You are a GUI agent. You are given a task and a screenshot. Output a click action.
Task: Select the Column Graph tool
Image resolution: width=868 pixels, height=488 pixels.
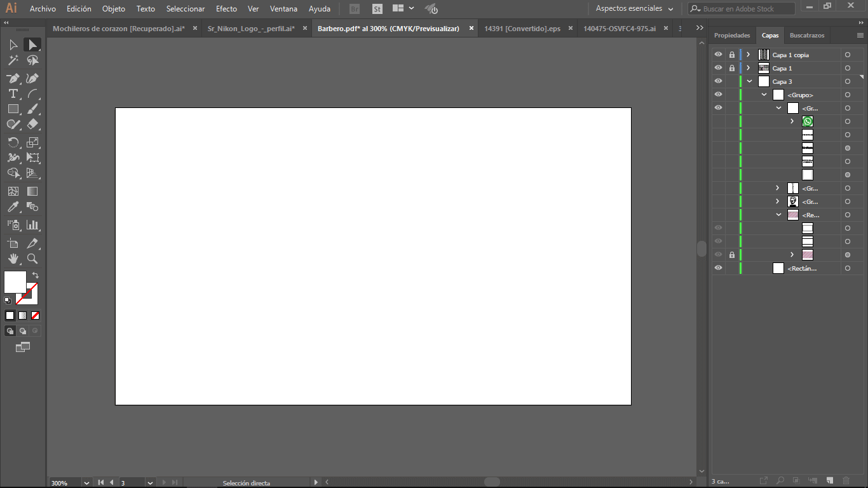(x=32, y=225)
